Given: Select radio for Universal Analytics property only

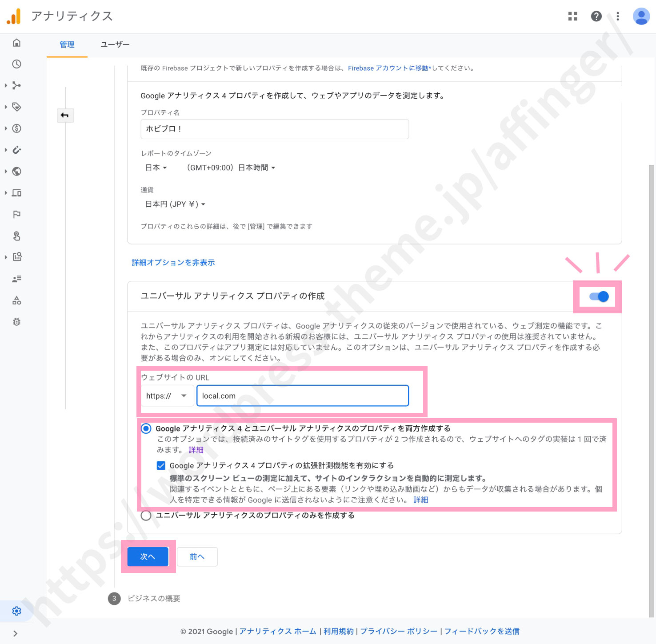Looking at the screenshot, I should pyautogui.click(x=146, y=516).
